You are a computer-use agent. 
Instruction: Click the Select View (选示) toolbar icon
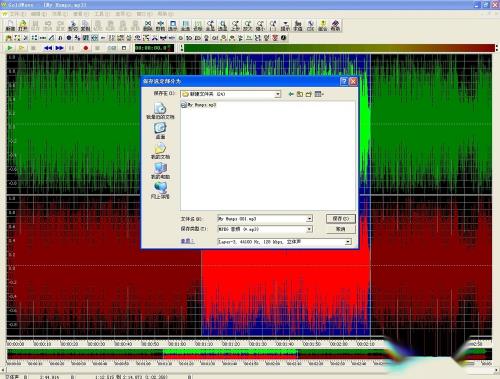point(173,25)
